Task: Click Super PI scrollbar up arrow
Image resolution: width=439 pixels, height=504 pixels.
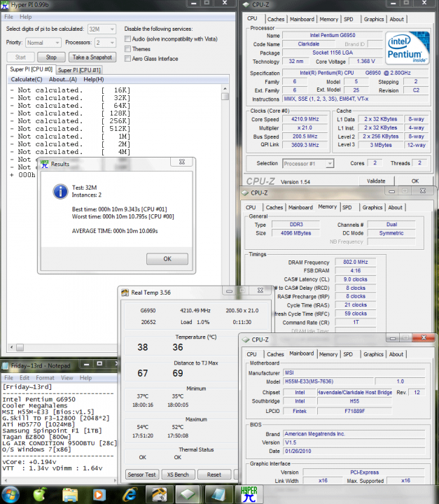Action: pos(225,89)
